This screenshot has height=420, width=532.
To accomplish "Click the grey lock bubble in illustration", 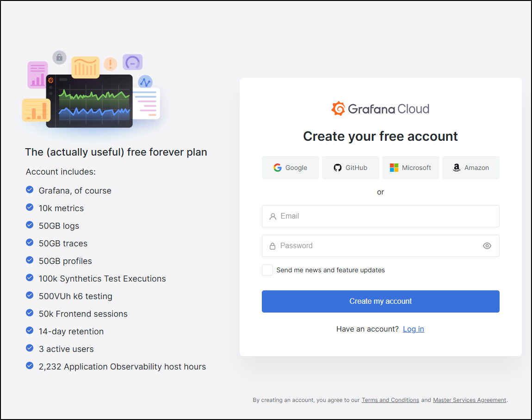I will (x=59, y=57).
